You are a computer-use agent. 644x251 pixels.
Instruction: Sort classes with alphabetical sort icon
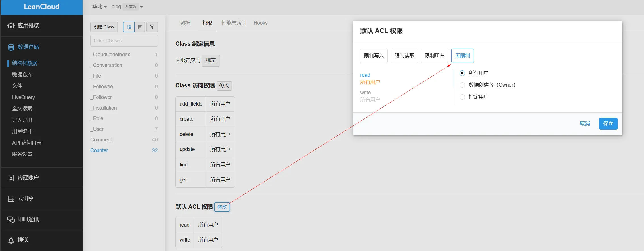[129, 27]
